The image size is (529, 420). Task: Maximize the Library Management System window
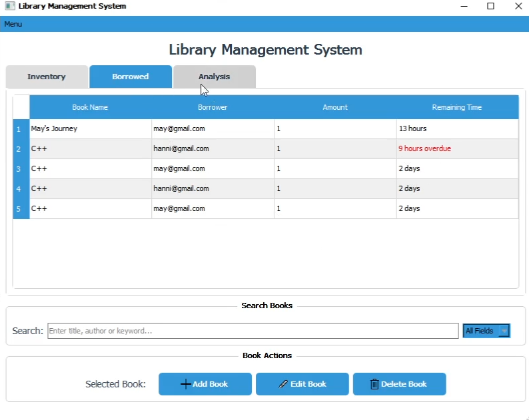490,6
